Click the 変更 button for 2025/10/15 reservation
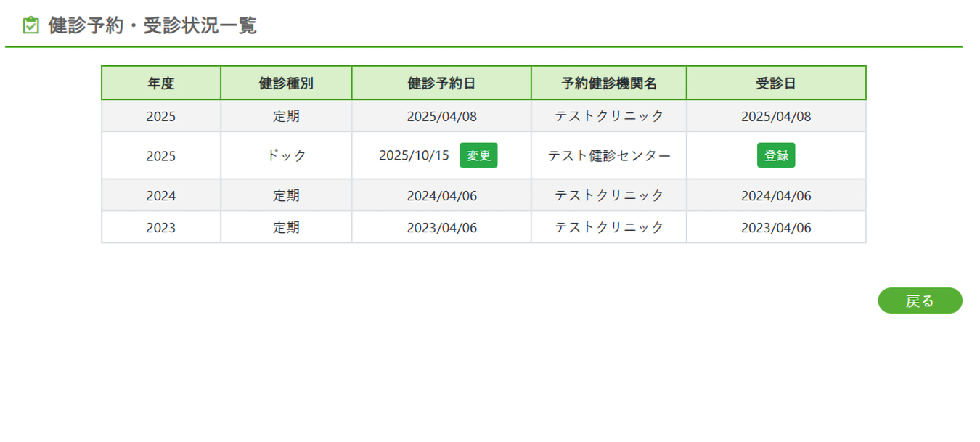 478,156
